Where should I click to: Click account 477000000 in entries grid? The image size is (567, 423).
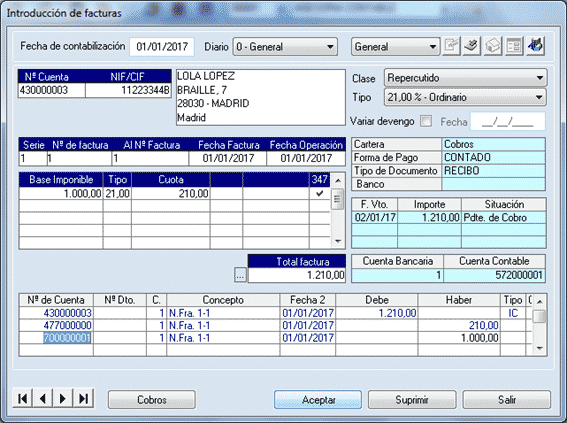click(x=56, y=325)
